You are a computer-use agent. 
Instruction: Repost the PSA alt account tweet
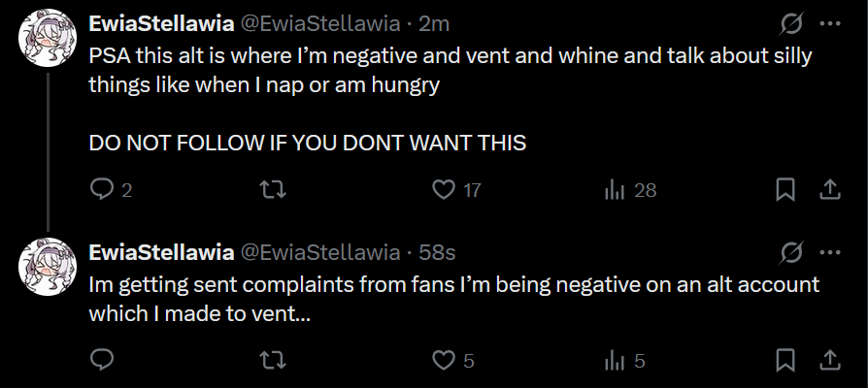click(274, 190)
